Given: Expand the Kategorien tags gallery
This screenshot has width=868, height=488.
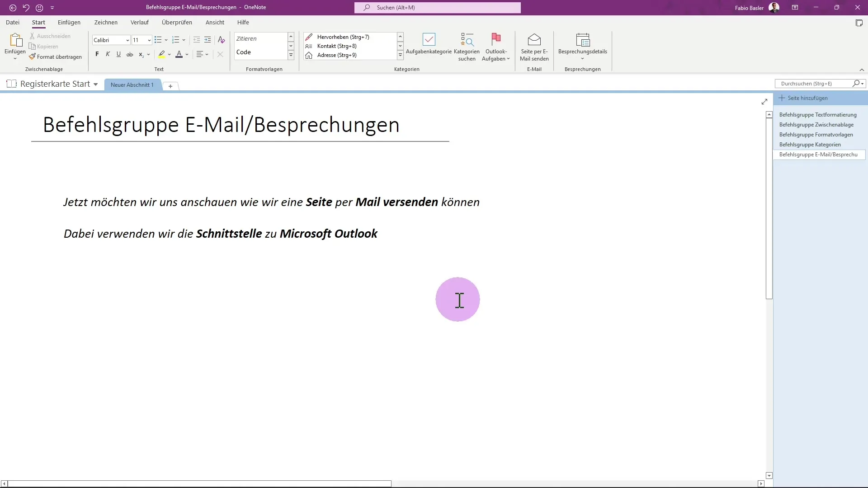Looking at the screenshot, I should (x=400, y=55).
